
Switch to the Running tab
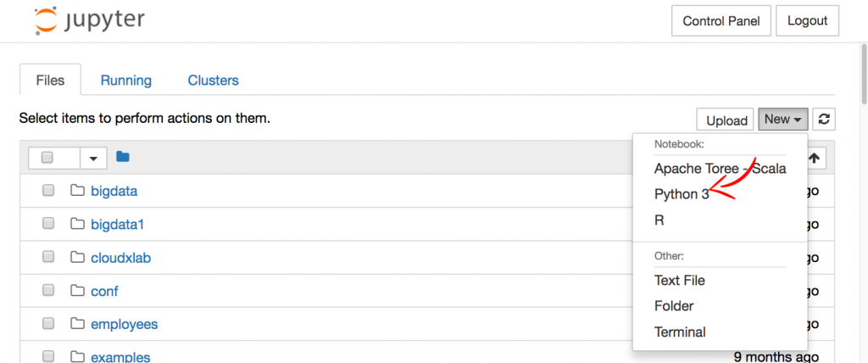click(125, 81)
